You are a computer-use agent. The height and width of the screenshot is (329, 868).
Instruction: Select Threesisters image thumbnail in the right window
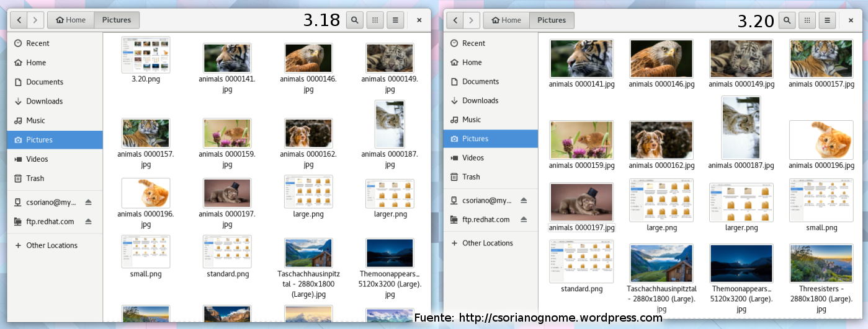(x=820, y=263)
